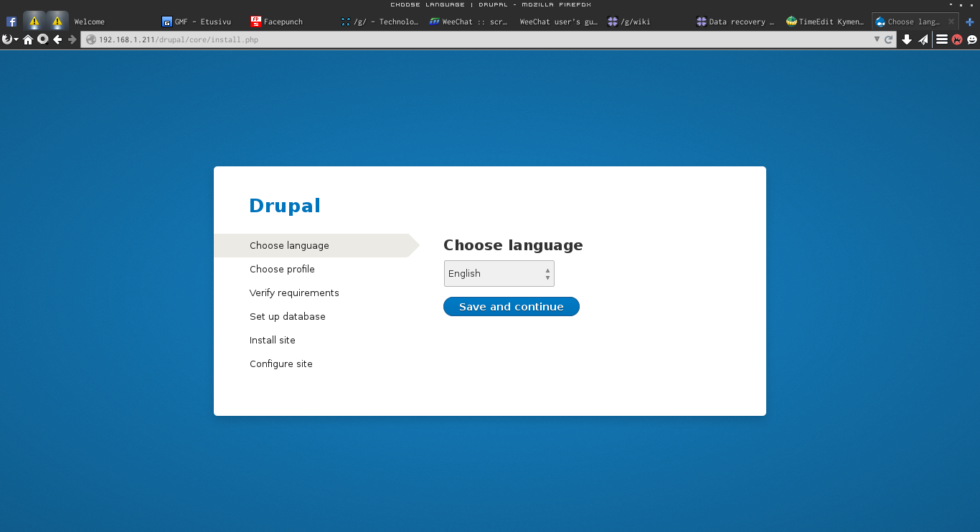Click the smiley face toolbar icon

pos(972,40)
